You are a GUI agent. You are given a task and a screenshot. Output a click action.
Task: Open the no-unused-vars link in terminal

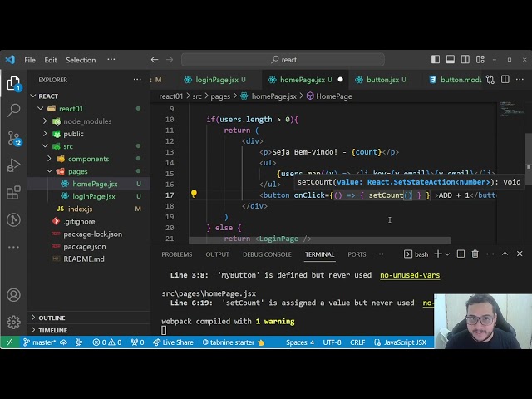click(x=410, y=275)
